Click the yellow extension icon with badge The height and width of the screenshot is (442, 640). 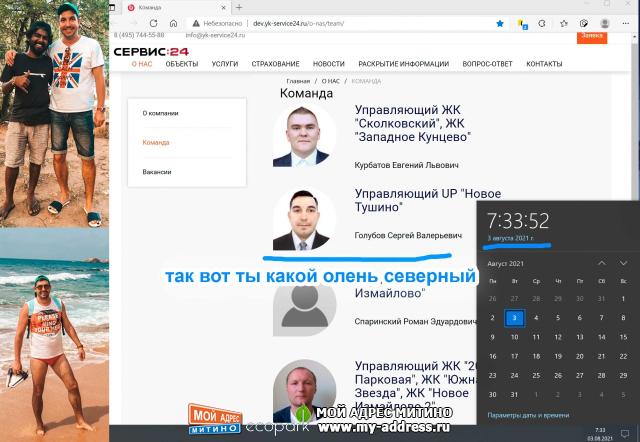[522, 24]
